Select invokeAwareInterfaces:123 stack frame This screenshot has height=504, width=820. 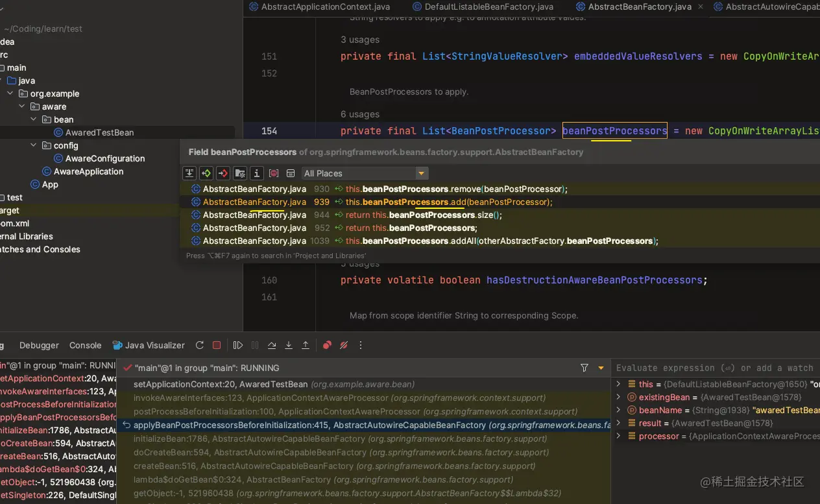364,398
